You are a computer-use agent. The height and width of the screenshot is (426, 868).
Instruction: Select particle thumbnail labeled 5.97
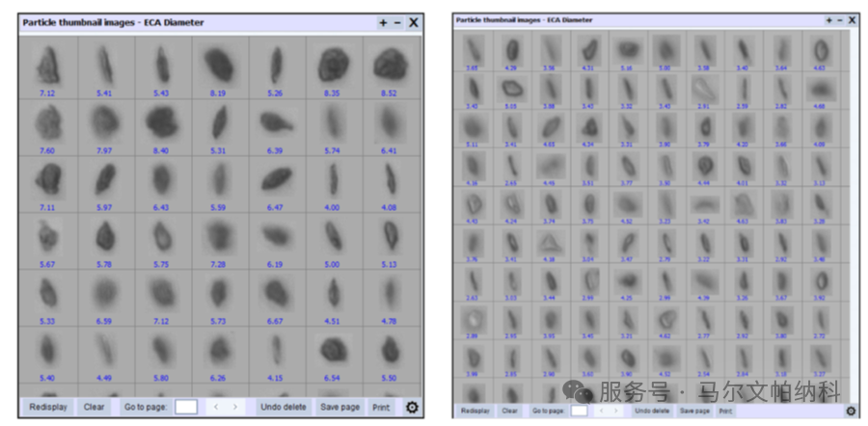tap(106, 180)
